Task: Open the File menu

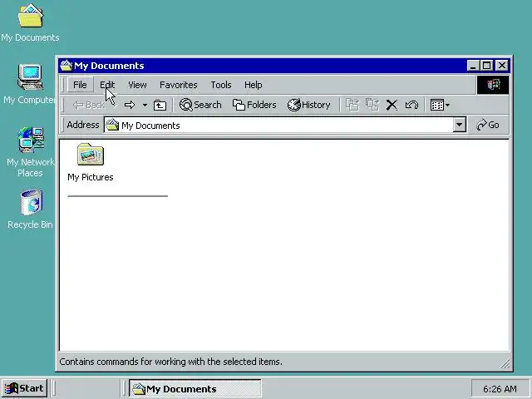Action: [80, 85]
